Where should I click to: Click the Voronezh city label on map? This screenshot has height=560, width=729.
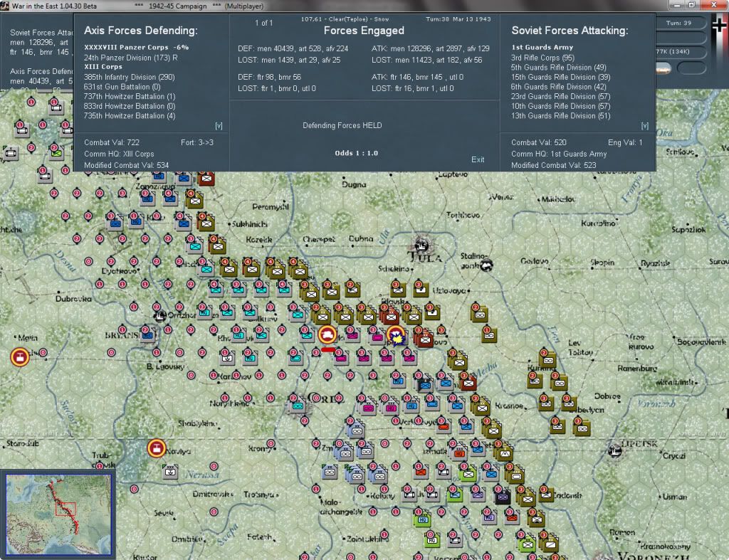tap(654, 556)
